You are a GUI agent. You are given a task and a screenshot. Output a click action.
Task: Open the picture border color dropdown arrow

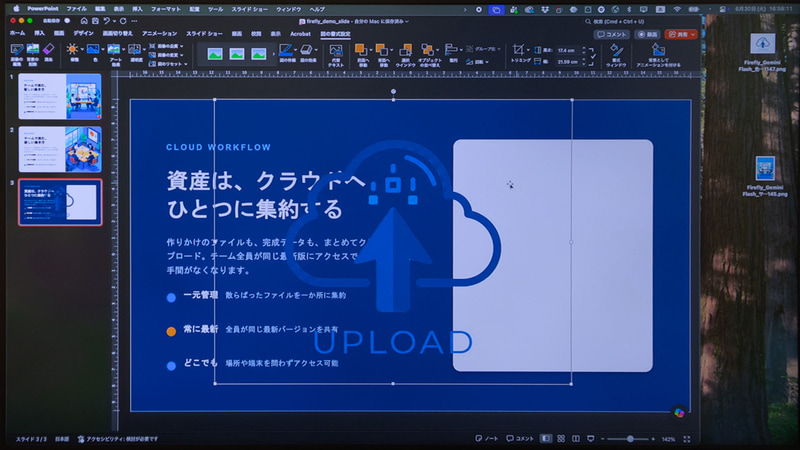[296, 49]
